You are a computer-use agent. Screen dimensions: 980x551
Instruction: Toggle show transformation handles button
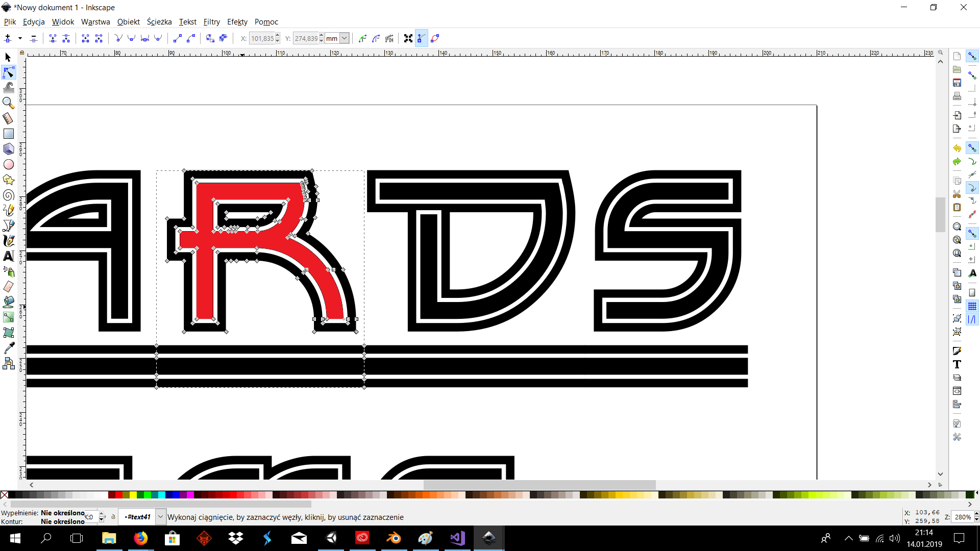(408, 38)
